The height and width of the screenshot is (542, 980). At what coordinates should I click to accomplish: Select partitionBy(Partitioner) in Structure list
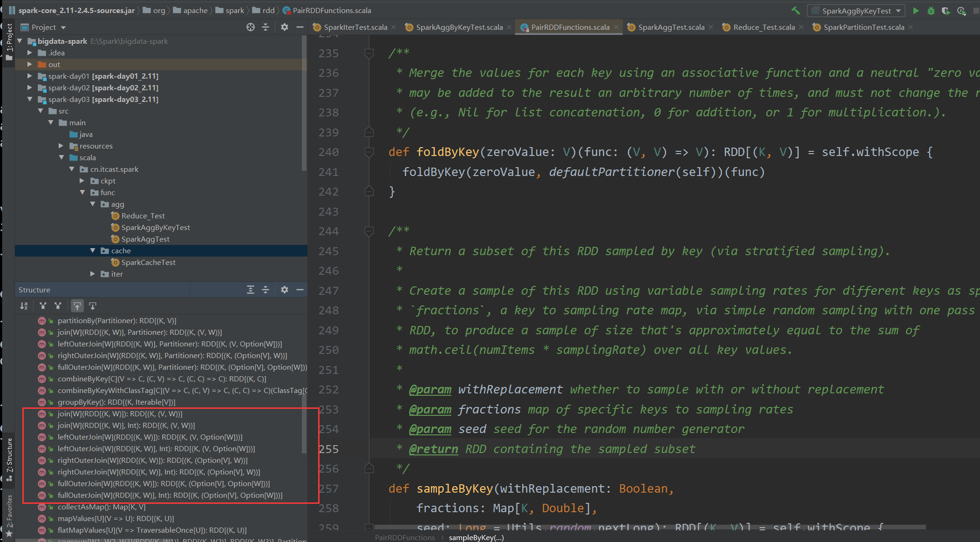[x=117, y=320]
